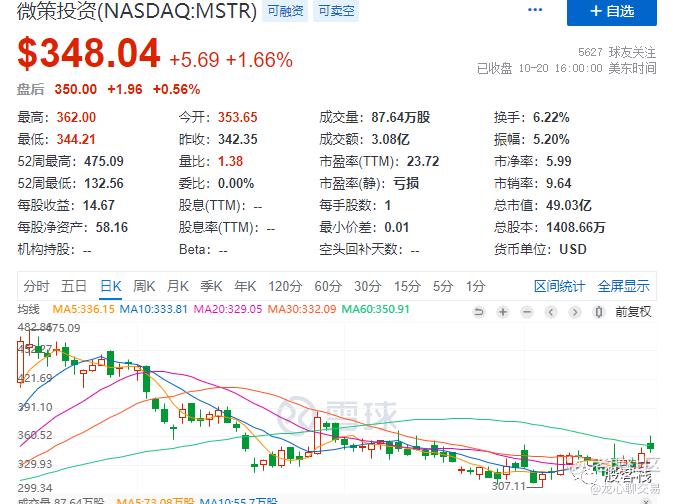This screenshot has height=504, width=673.
Task: Click the 最低 value 344.21
Action: pos(76,139)
